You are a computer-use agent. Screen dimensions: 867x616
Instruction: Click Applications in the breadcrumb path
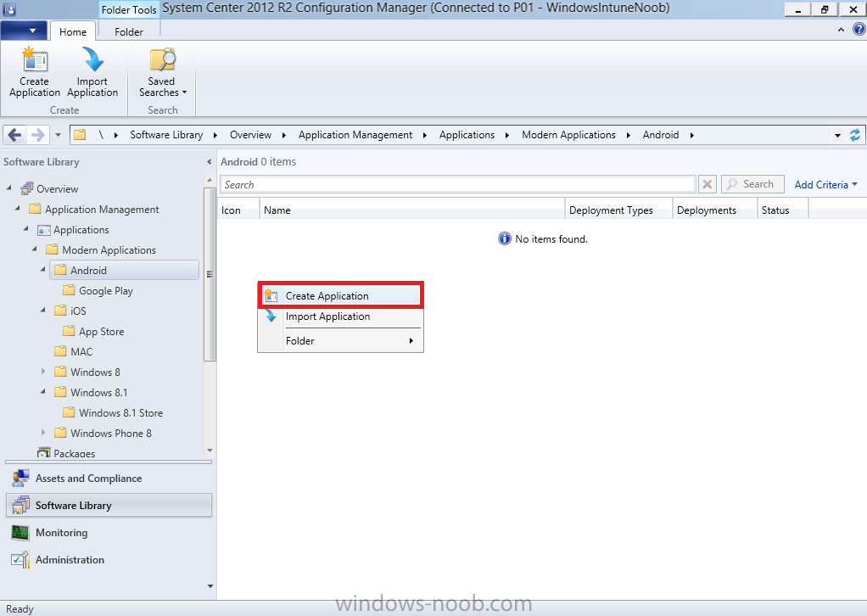pos(467,135)
